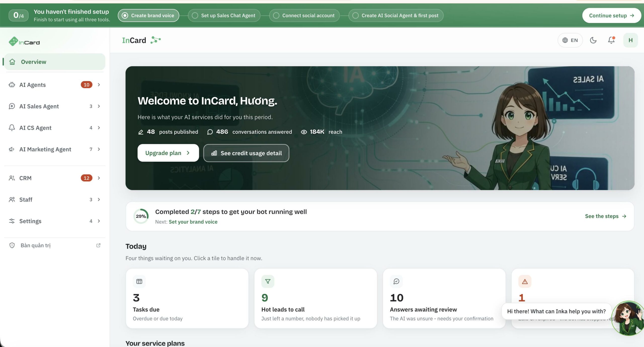
Task: Select the Set up Sales Chat Agent step
Action: pos(224,16)
